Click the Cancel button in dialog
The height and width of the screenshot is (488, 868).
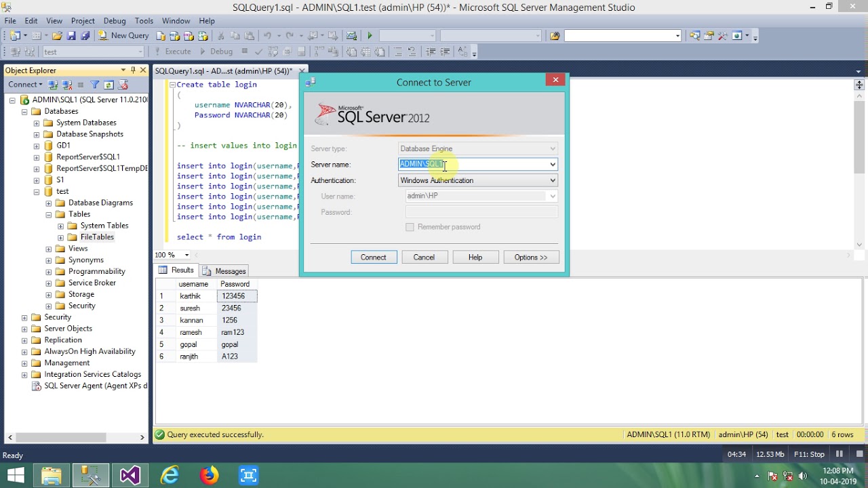pyautogui.click(x=424, y=257)
